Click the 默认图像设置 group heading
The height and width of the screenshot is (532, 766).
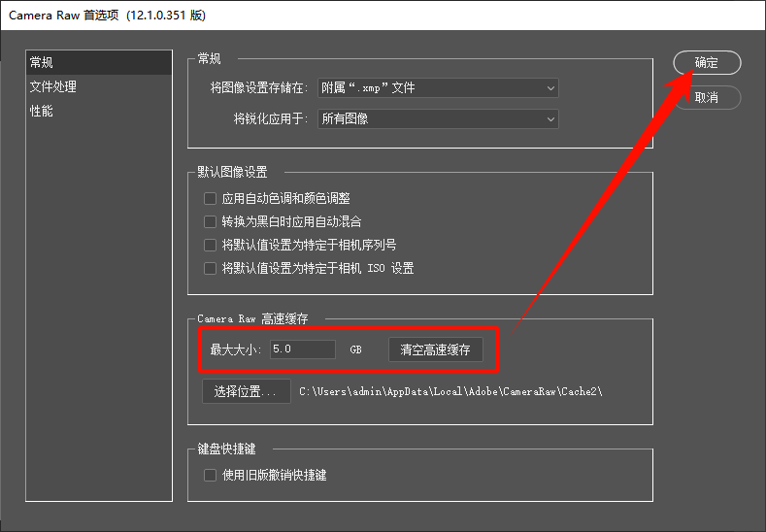pos(232,172)
